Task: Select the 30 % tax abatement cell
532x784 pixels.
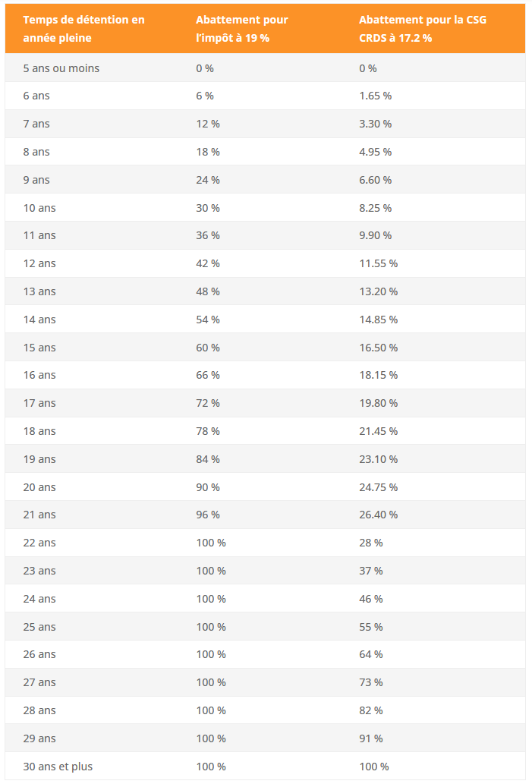Action: [x=207, y=207]
